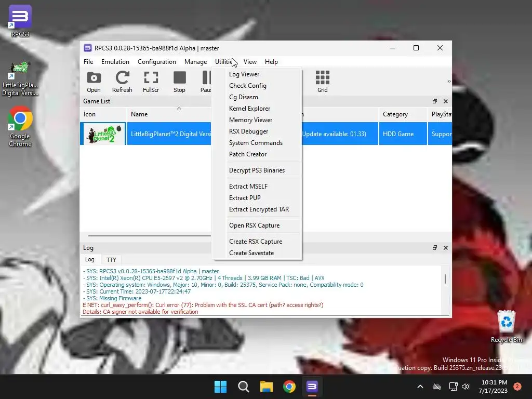The height and width of the screenshot is (399, 532).
Task: Click the Update available 01.33 cell
Action: [340, 134]
